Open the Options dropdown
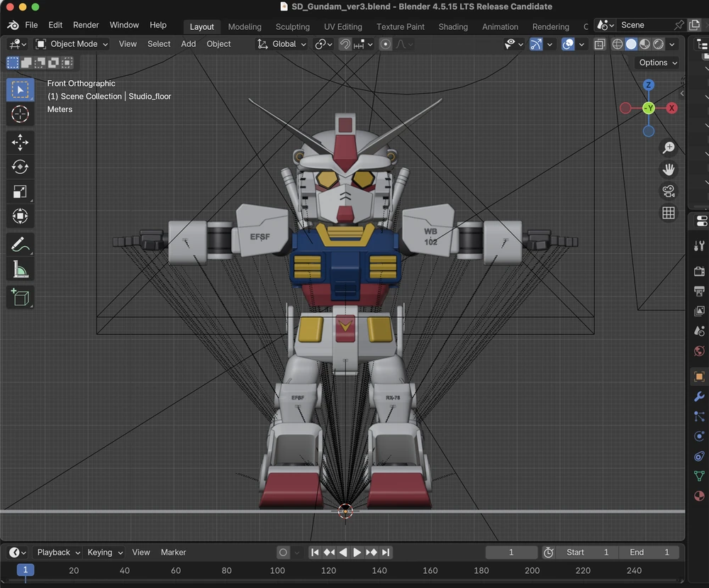 [x=657, y=62]
